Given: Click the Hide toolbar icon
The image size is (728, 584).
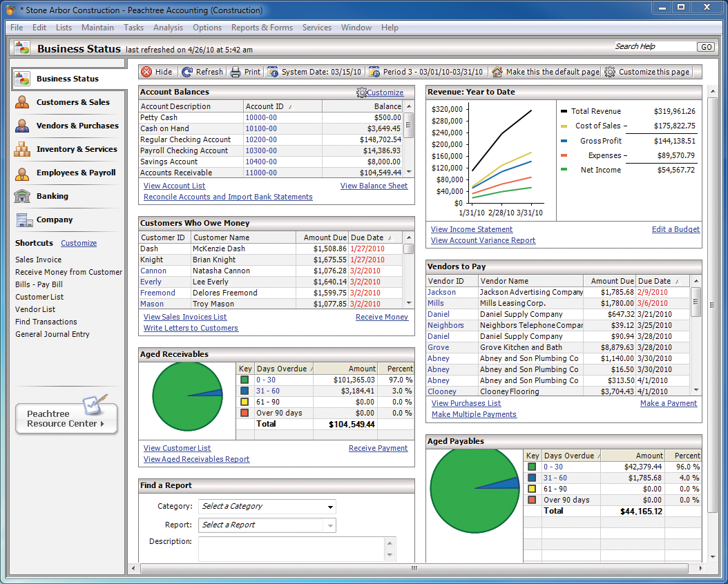Looking at the screenshot, I should [x=146, y=72].
